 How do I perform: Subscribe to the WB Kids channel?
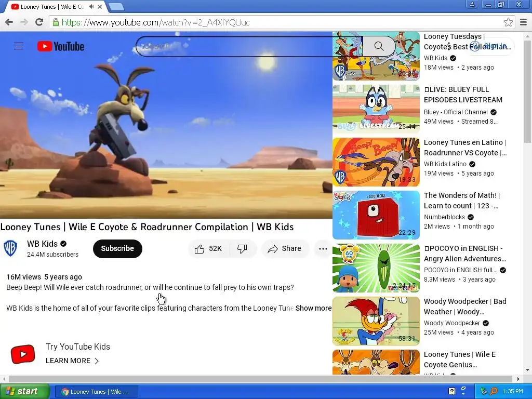pyautogui.click(x=117, y=249)
